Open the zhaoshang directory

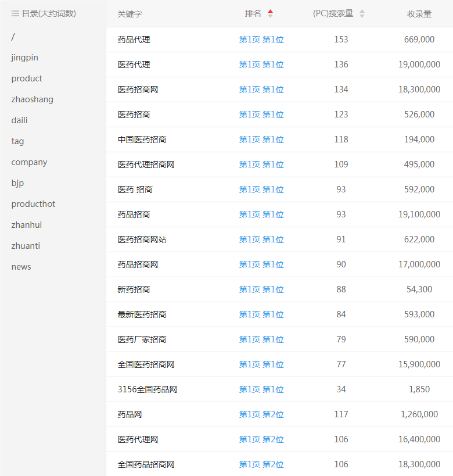click(32, 99)
